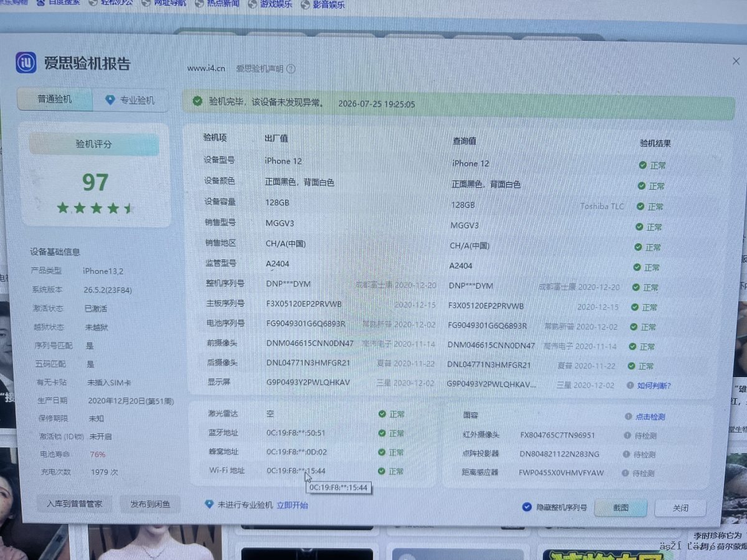Image resolution: width=747 pixels, height=560 pixels.
Task: Click the 设备颜色 正常 status check icon
Action: (x=641, y=185)
